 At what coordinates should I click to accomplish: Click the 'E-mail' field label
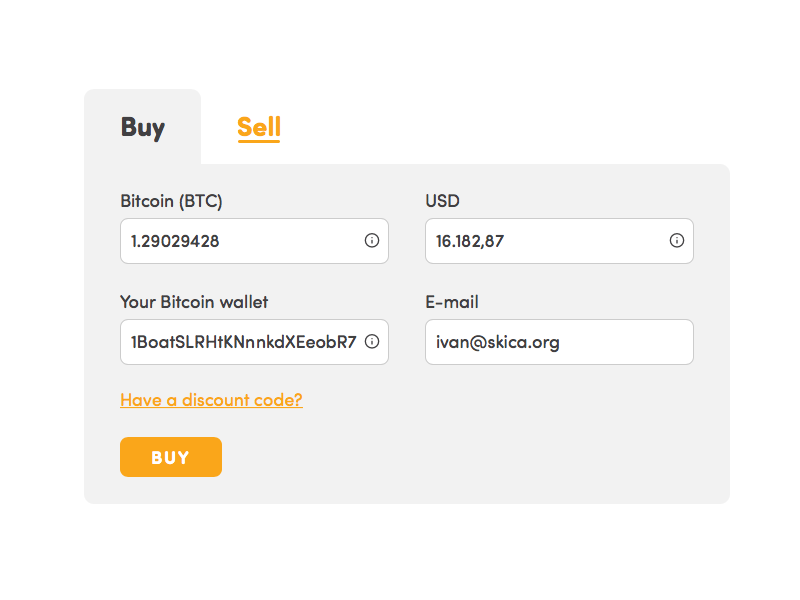pos(452,302)
